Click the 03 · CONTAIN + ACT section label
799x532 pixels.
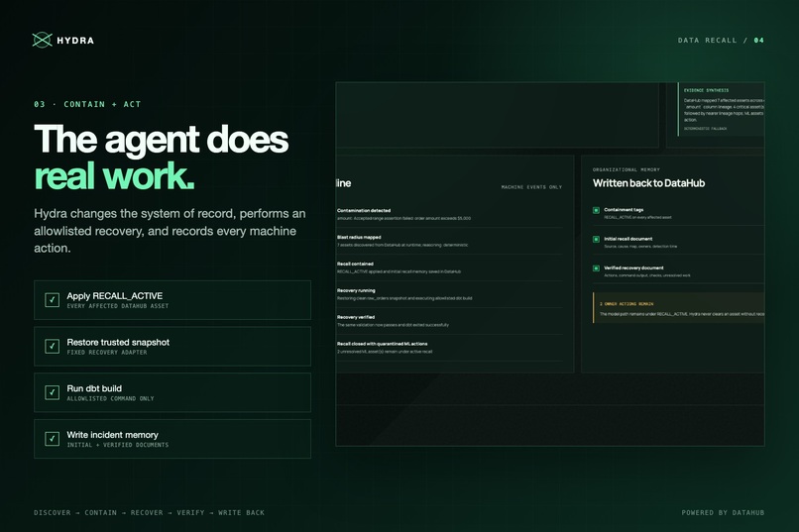coord(87,104)
